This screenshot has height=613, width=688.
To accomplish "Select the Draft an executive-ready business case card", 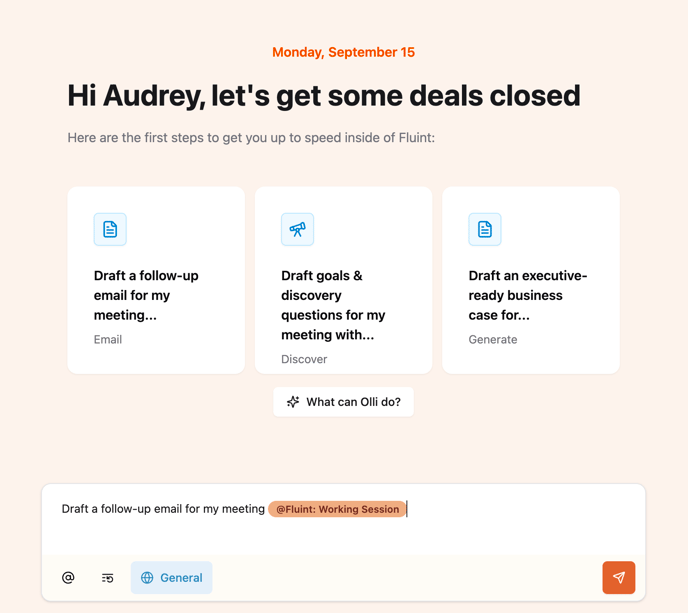I will coord(531,280).
